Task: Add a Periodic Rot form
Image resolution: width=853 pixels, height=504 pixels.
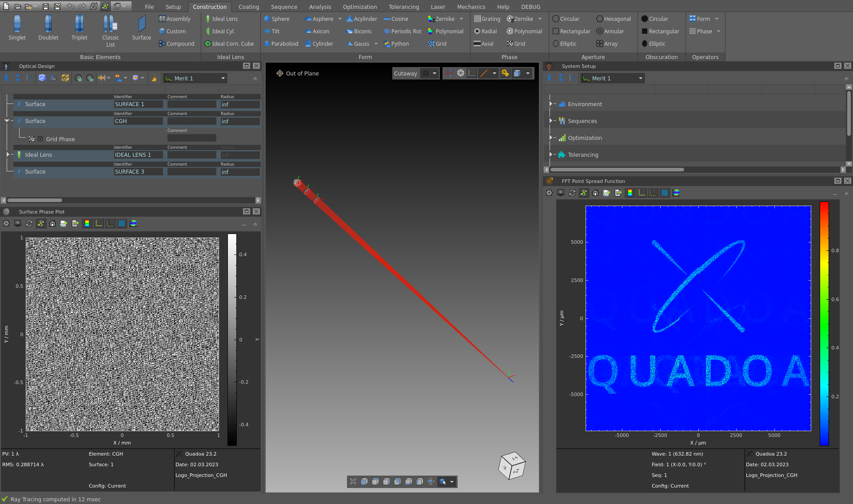Action: [x=403, y=31]
